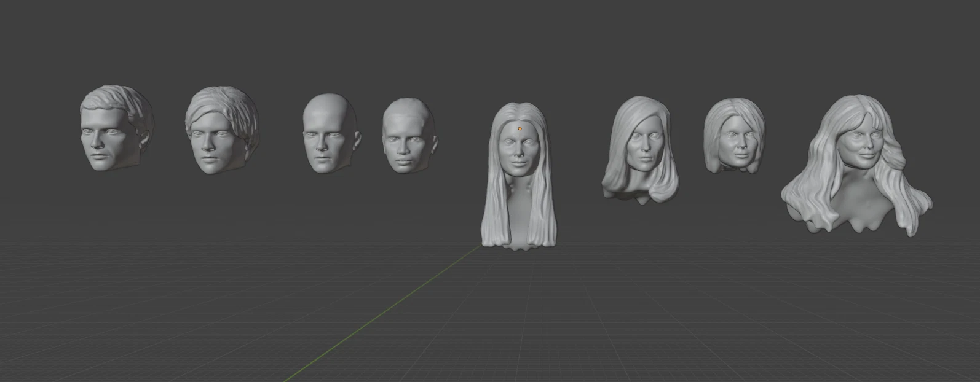Select the seventh head with short bob hair
Viewport: 980px width, 382px height.
[x=734, y=136]
